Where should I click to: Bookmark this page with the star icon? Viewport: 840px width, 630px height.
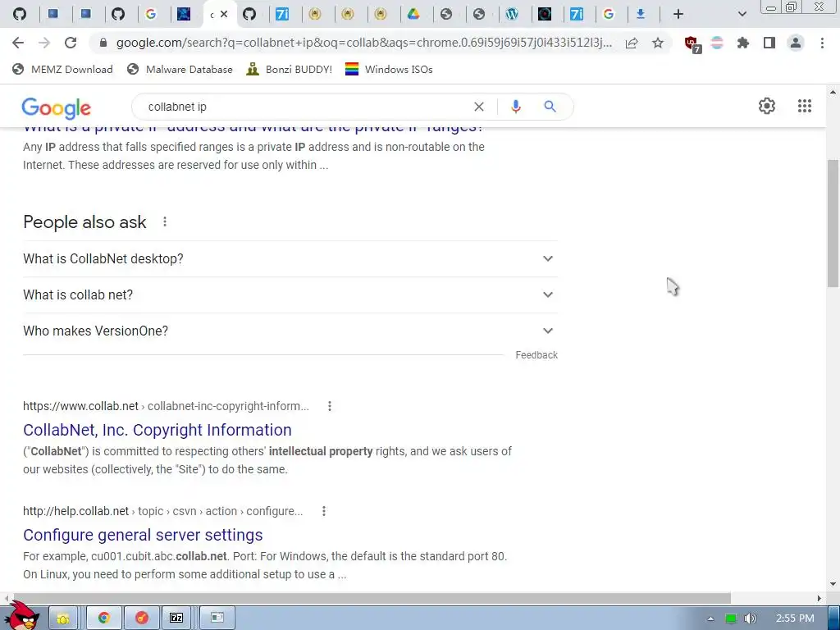(658, 43)
